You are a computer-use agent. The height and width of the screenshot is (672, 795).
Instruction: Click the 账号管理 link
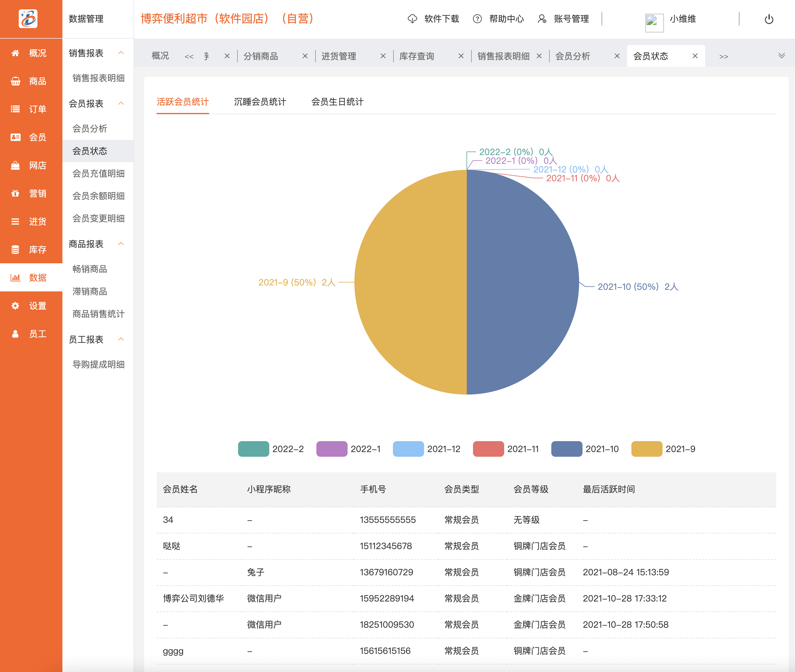571,19
